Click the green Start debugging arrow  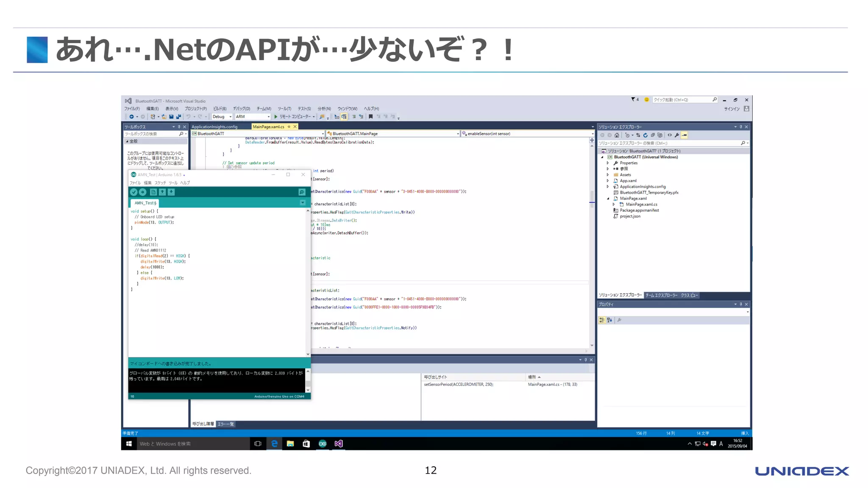(276, 116)
